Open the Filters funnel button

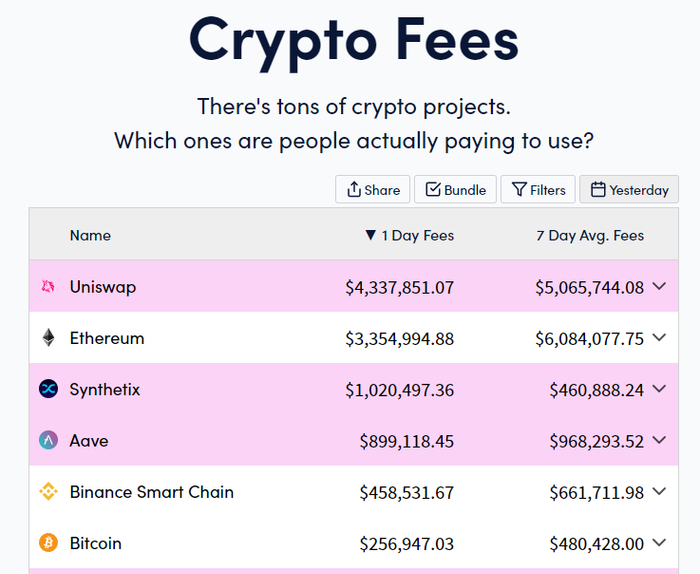(538, 189)
